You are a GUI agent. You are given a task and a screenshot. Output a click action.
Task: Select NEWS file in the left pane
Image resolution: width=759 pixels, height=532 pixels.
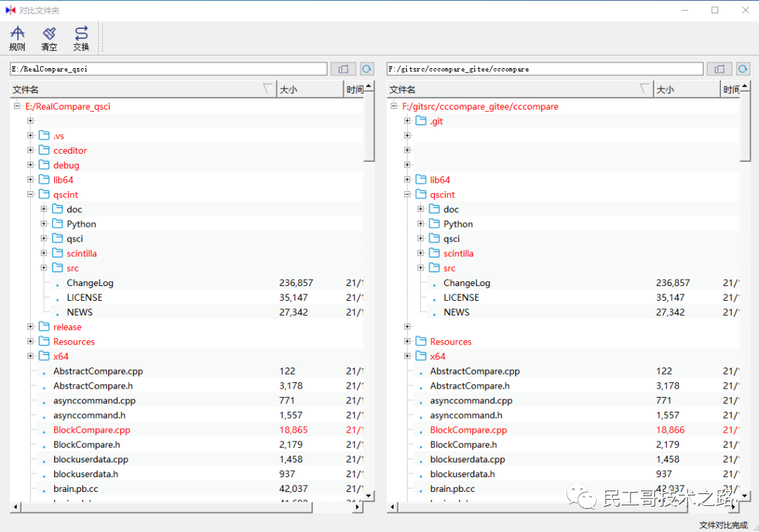coord(79,312)
